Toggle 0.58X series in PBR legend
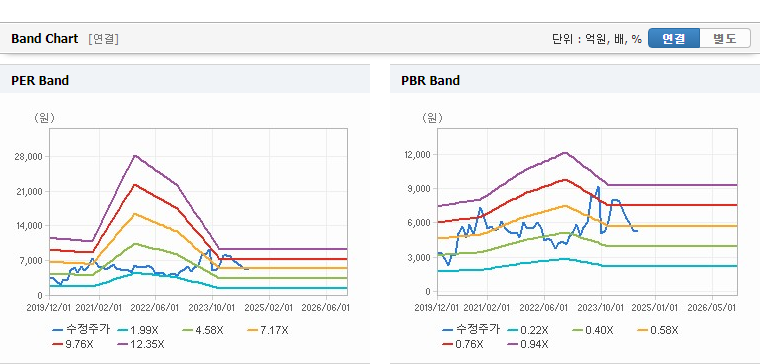The width and height of the screenshot is (760, 364). 657,330
